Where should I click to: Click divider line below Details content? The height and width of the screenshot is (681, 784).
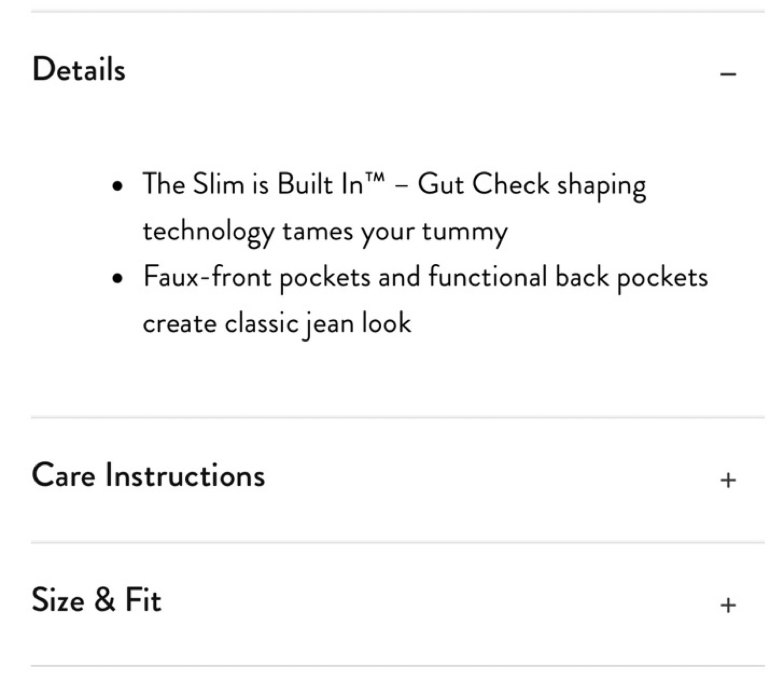(397, 418)
